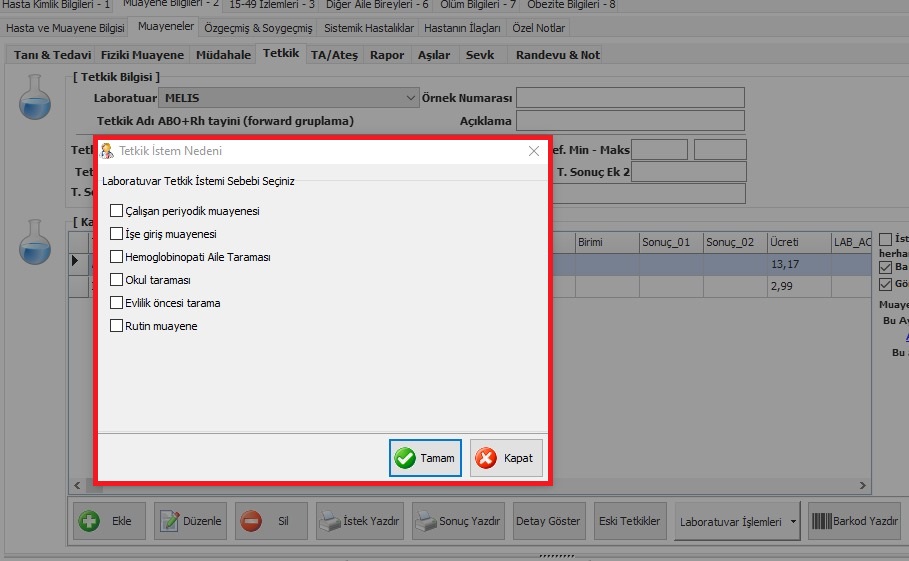Click the Sonuç Yazdır printer button

pos(457,521)
